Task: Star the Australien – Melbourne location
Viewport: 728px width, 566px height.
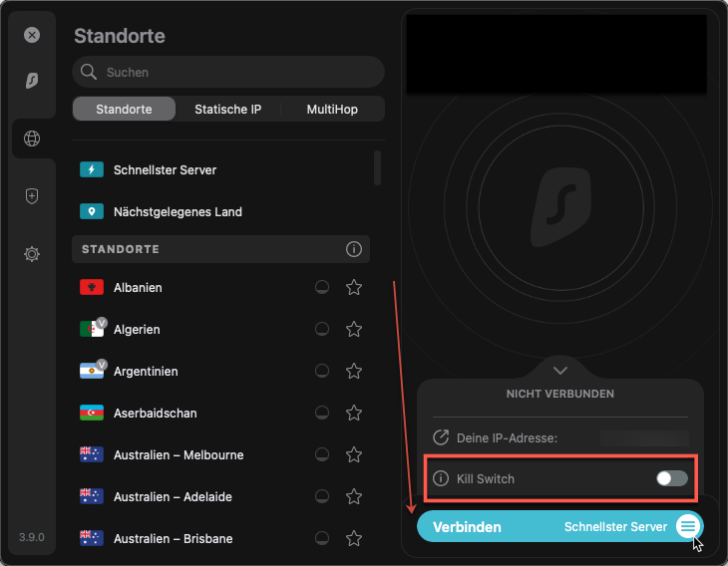Action: [x=354, y=454]
